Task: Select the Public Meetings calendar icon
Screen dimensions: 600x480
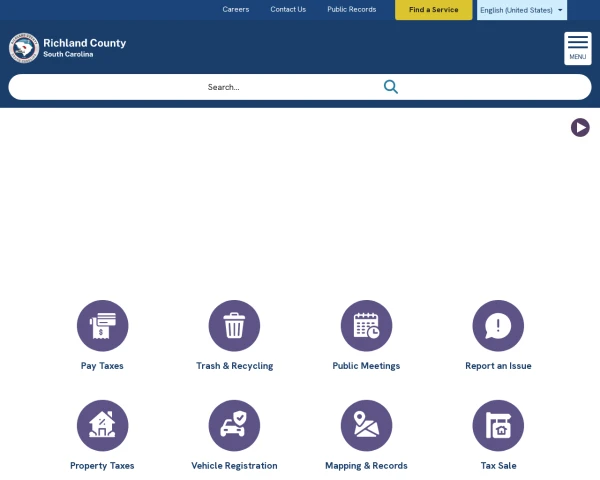Action: tap(366, 326)
